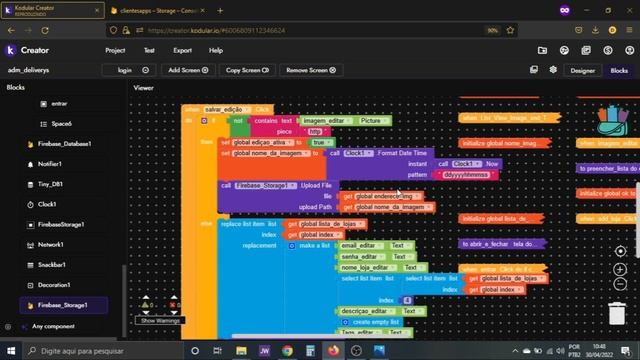Open Chrome from the taskbar
The width and height of the screenshot is (640, 360).
[287, 351]
